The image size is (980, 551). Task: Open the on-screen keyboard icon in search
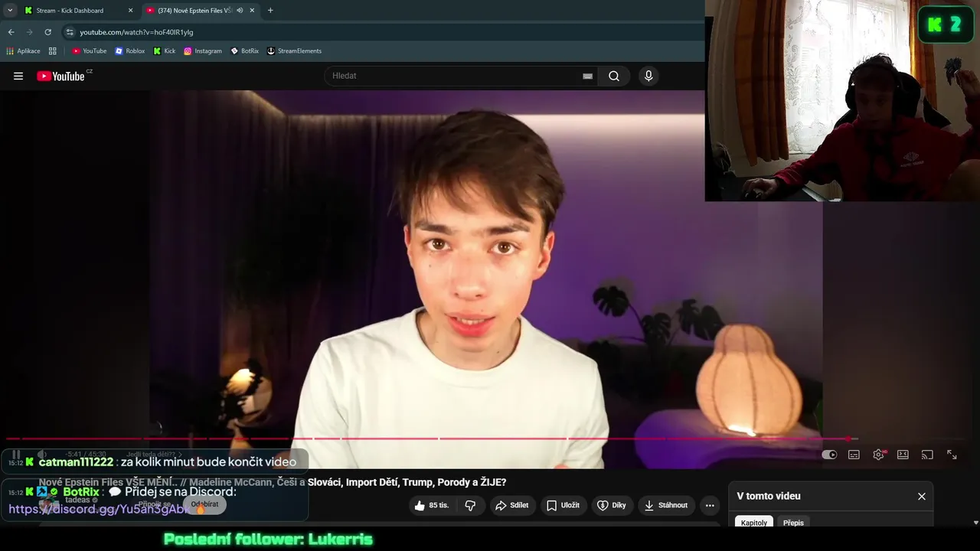587,76
